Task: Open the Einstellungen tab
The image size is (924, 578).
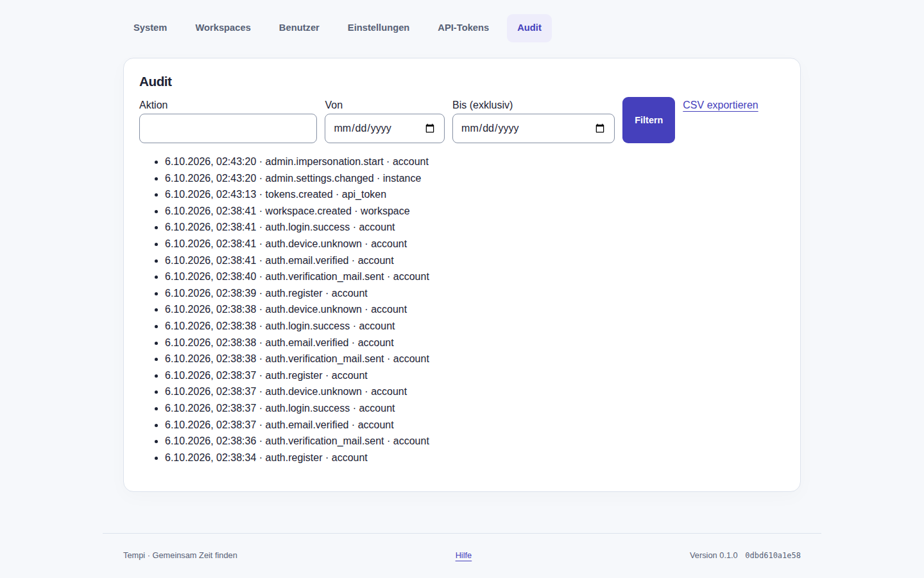Action: click(379, 28)
